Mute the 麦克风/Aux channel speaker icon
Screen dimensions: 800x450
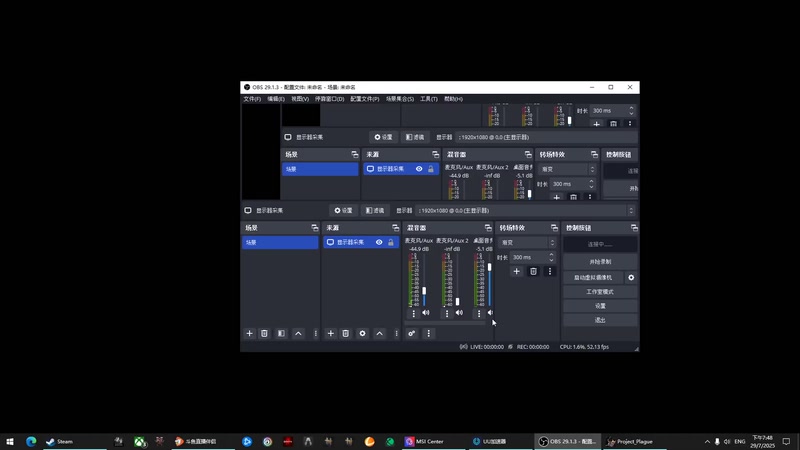pos(426,313)
